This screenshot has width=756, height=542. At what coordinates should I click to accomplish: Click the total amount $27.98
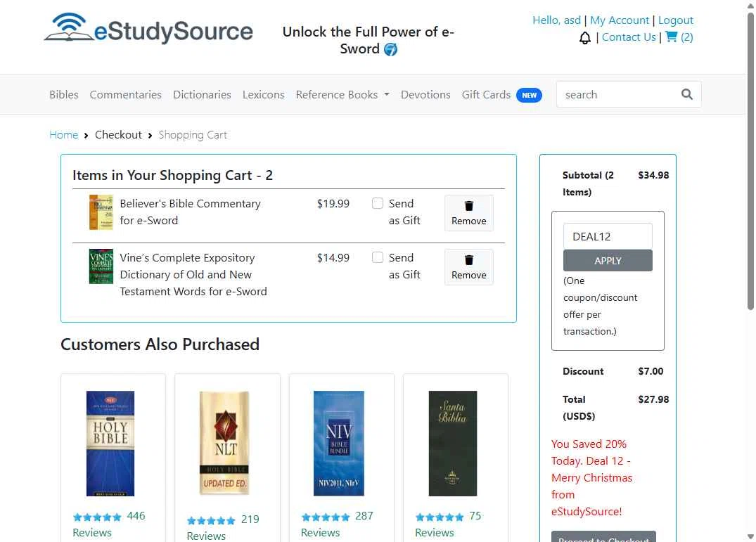tap(653, 399)
